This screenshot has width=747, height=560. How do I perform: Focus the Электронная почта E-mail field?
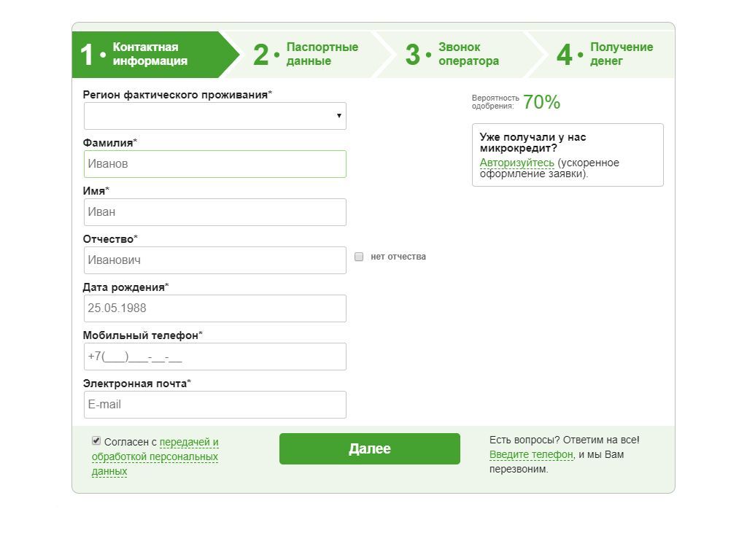coord(215,405)
